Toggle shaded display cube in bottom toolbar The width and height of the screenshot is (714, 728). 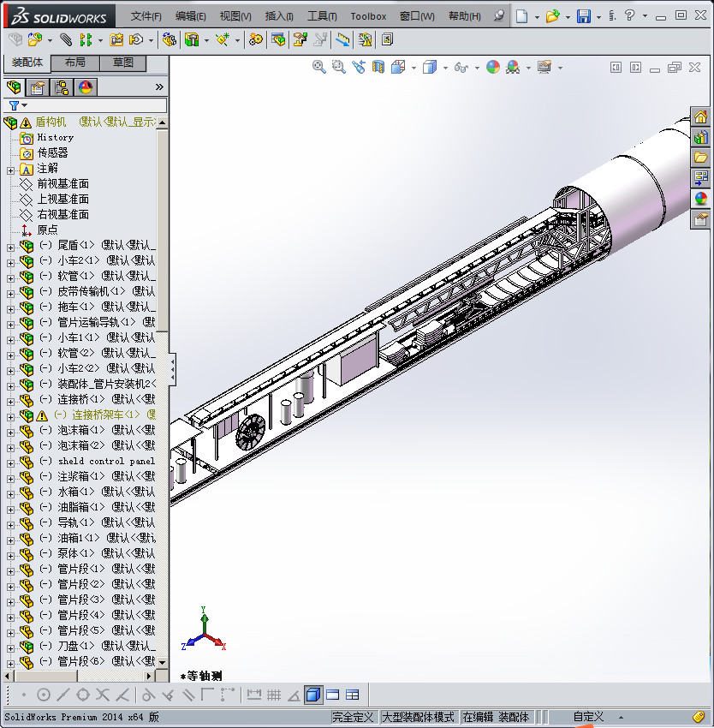[313, 695]
